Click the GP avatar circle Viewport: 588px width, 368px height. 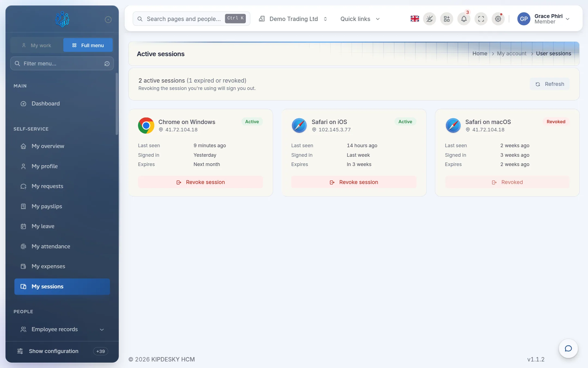(x=524, y=19)
